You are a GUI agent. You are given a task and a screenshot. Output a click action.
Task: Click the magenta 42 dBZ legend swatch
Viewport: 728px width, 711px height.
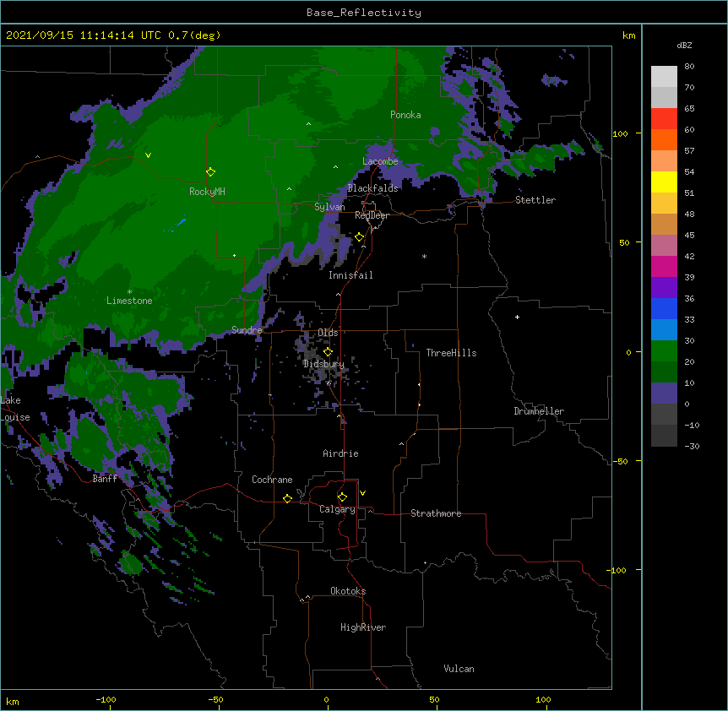click(664, 266)
